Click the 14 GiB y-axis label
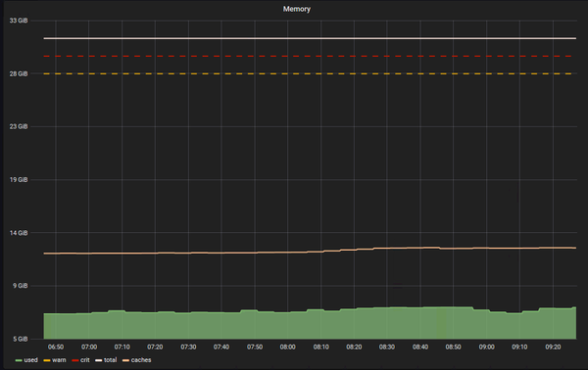Screen dimensions: 588x370 coord(19,233)
